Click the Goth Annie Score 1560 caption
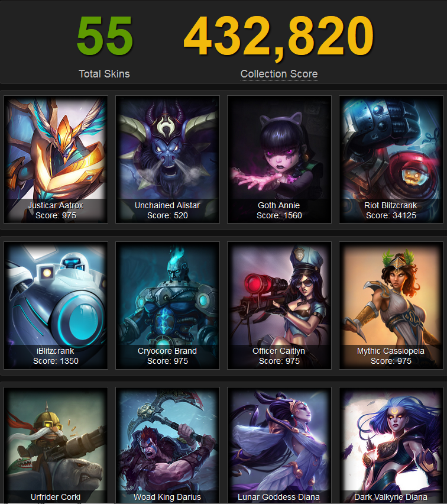The width and height of the screenshot is (447, 504). [279, 211]
